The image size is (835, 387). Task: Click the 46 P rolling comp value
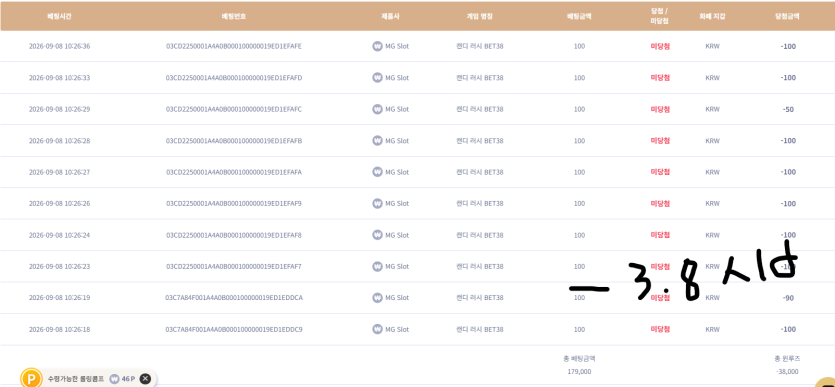click(x=128, y=379)
